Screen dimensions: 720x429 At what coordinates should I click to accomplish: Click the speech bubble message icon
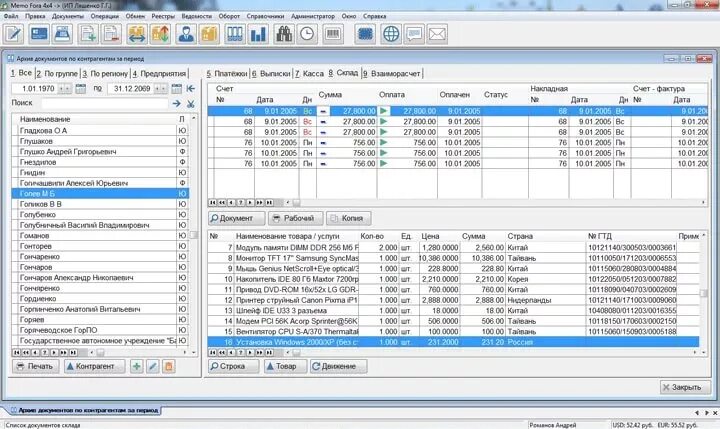click(x=414, y=34)
